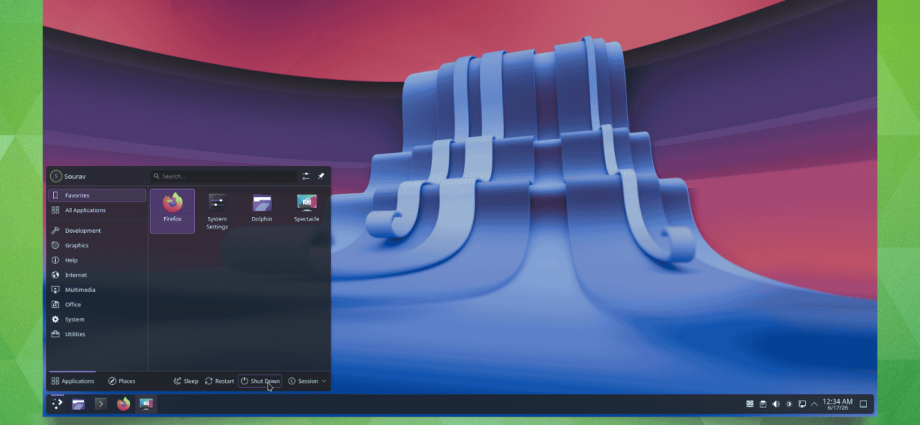Image resolution: width=920 pixels, height=425 pixels.
Task: Open the Utilities category
Action: [x=97, y=334]
